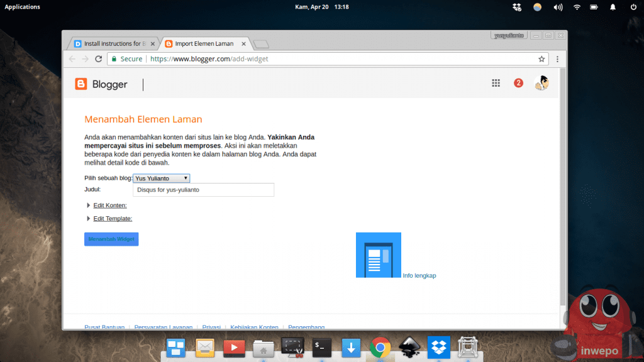Click the yusyulianto profile button

tap(509, 36)
